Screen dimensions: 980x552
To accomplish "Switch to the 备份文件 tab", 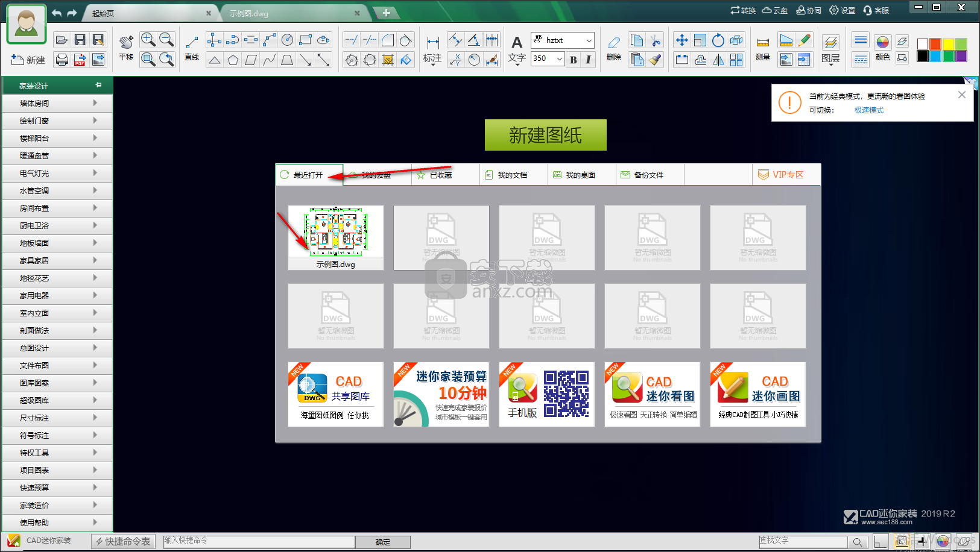I will coord(650,175).
